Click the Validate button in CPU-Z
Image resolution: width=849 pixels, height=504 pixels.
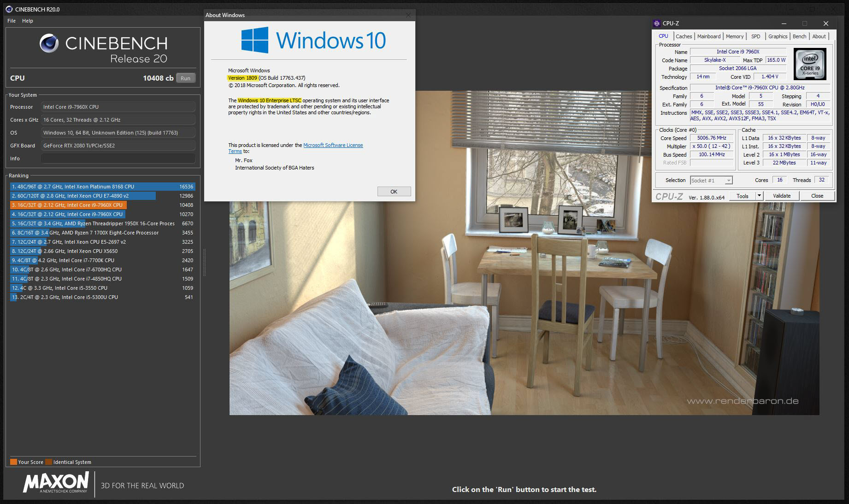click(781, 196)
